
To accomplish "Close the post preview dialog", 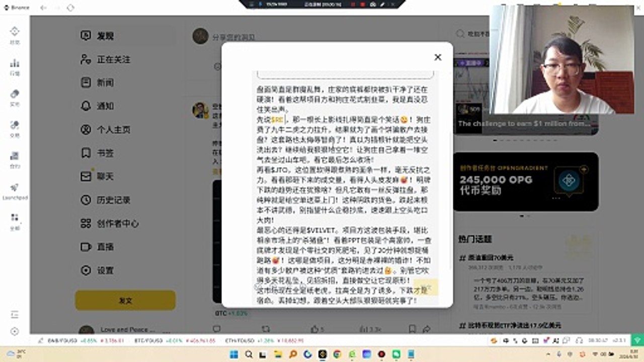I will pyautogui.click(x=438, y=57).
